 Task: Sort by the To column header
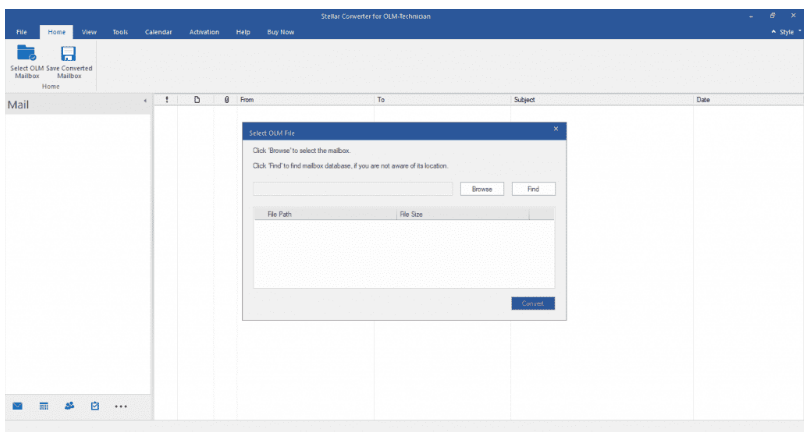442,99
